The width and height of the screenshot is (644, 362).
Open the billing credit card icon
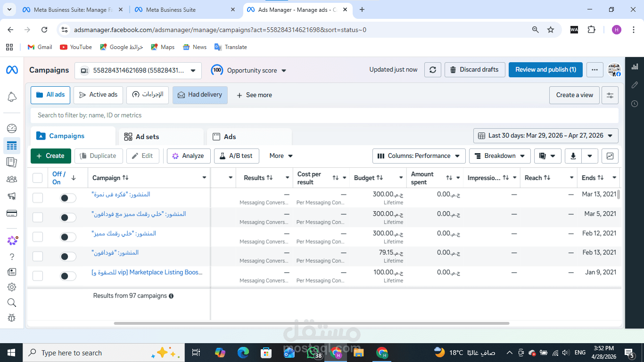(x=12, y=213)
